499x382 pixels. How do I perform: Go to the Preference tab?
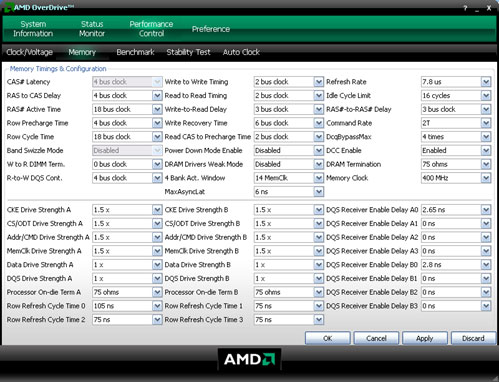[211, 29]
